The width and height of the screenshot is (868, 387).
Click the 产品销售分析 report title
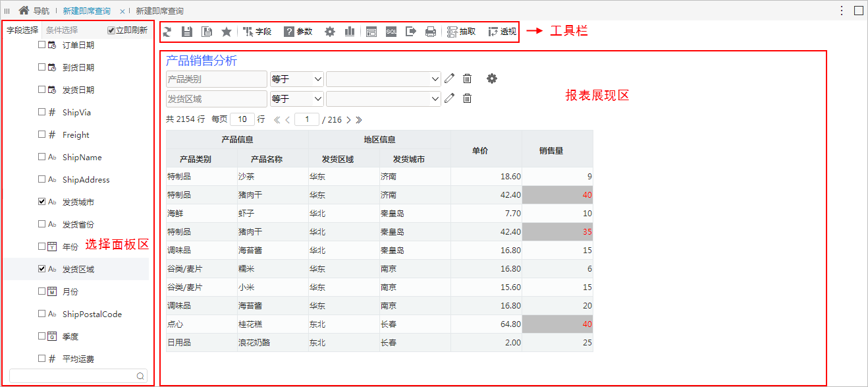point(202,61)
